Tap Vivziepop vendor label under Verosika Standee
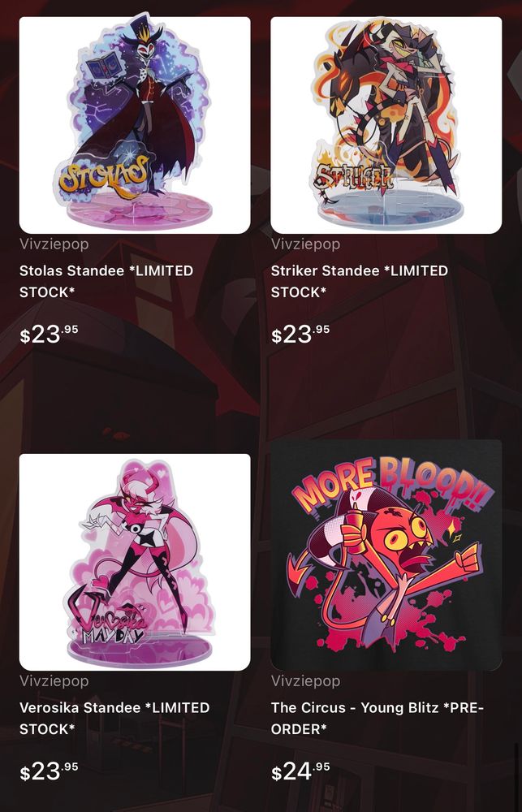The image size is (522, 812). pos(54,681)
